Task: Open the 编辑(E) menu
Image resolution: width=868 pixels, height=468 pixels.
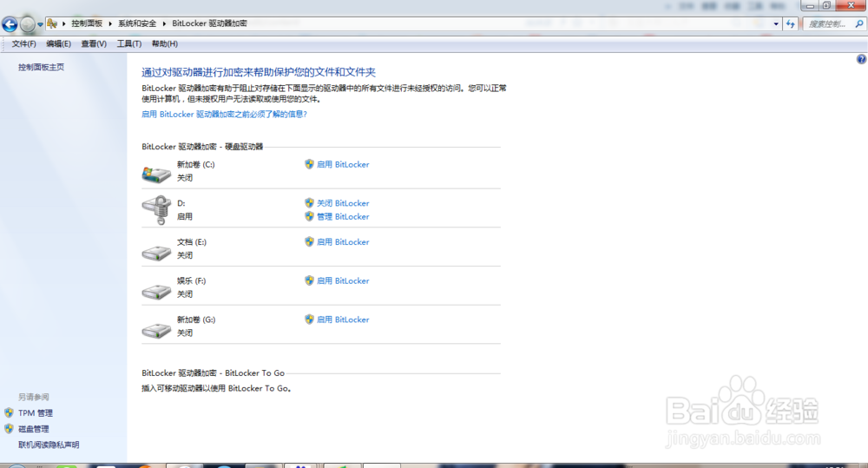Action: [58, 43]
